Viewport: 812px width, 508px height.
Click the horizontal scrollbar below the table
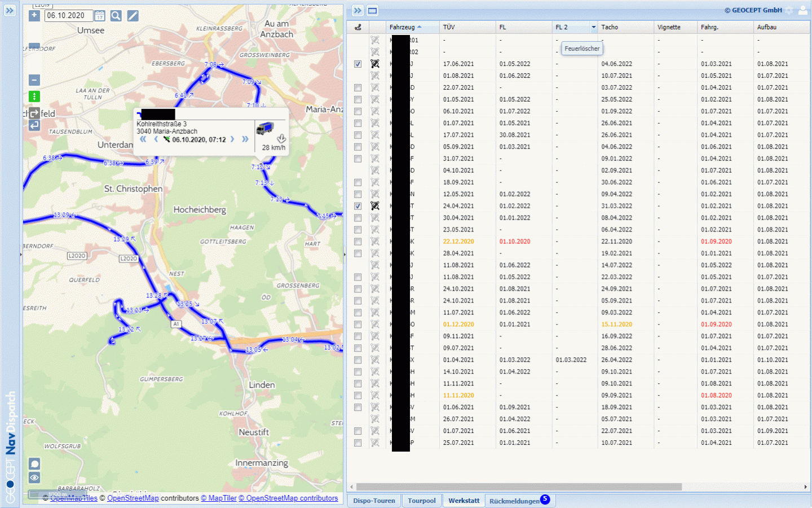[519, 487]
